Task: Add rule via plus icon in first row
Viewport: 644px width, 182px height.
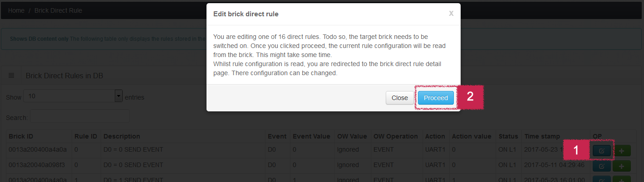Action: pyautogui.click(x=622, y=151)
